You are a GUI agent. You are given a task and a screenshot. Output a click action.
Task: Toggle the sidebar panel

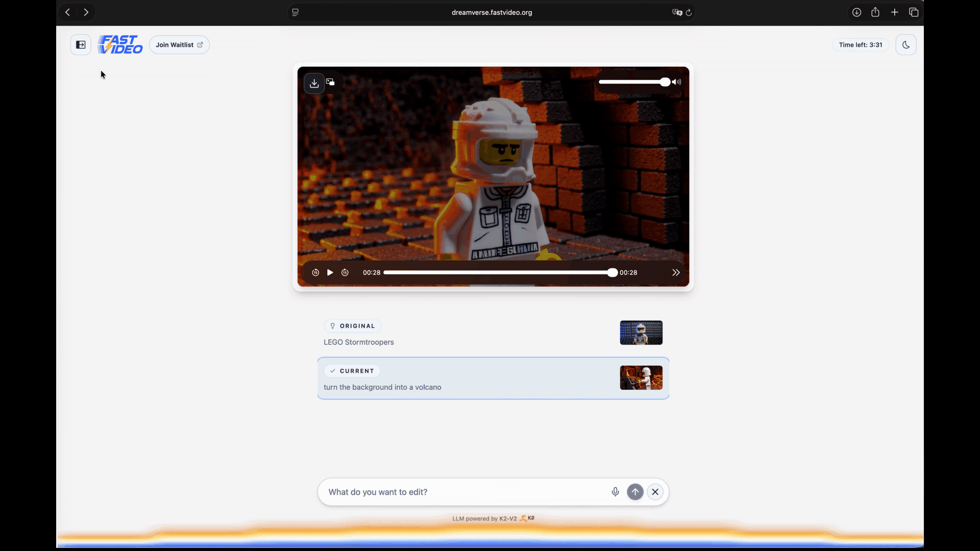point(81,45)
